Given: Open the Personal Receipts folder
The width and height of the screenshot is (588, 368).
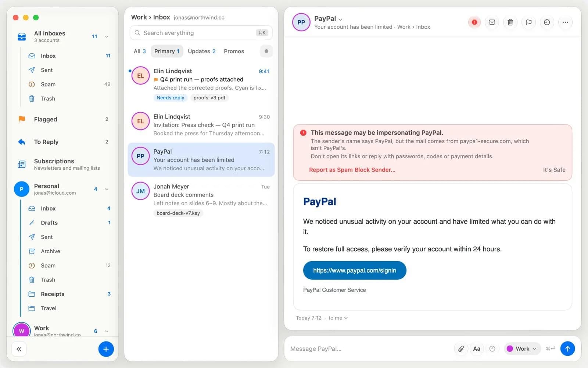Looking at the screenshot, I should coord(69,294).
